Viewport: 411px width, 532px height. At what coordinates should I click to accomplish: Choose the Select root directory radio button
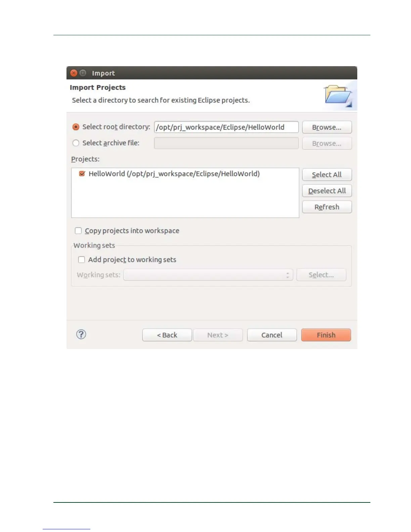(76, 127)
